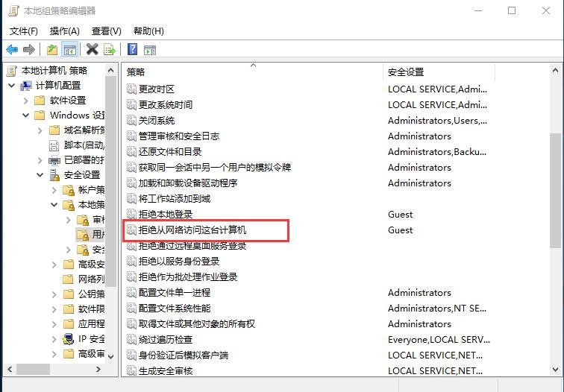Click the folder icon of 网络列 node
564x392 pixels.
click(68, 279)
